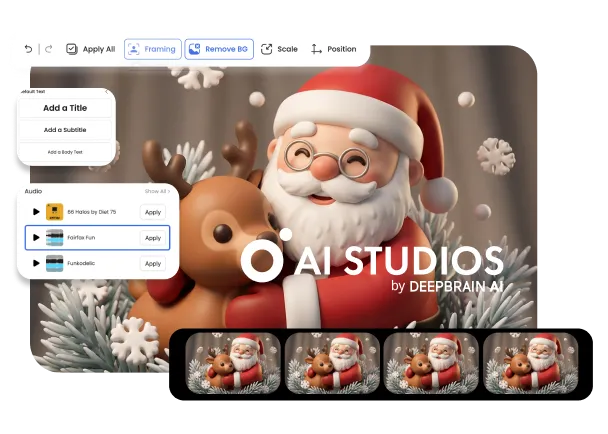Click the redo arrow icon
The height and width of the screenshot is (434, 608).
pos(48,49)
